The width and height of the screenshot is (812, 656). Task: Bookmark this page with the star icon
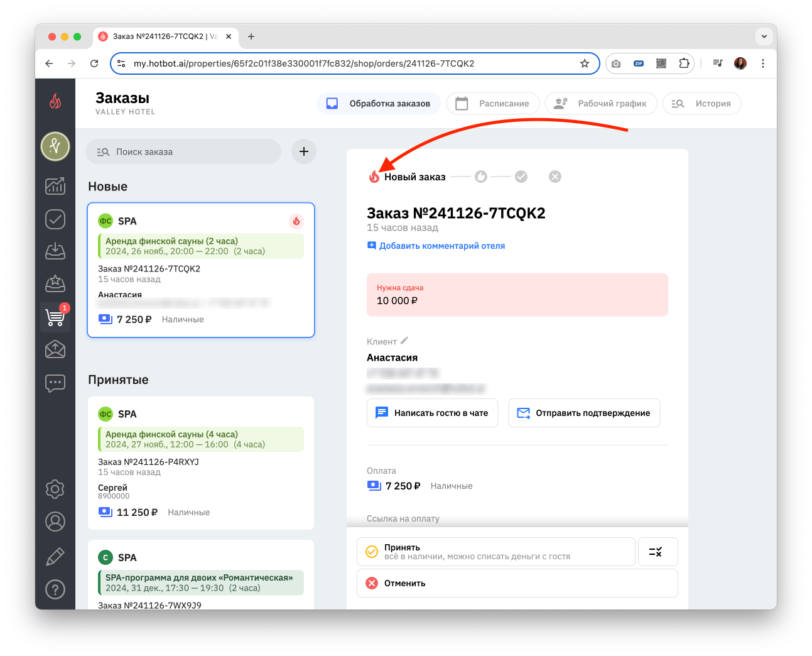[x=585, y=63]
